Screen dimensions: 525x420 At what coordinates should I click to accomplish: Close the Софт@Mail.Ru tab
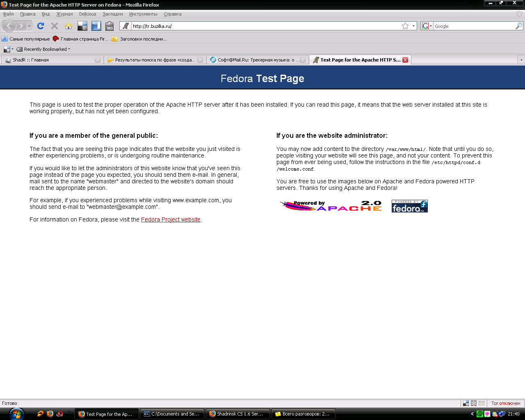(303, 60)
